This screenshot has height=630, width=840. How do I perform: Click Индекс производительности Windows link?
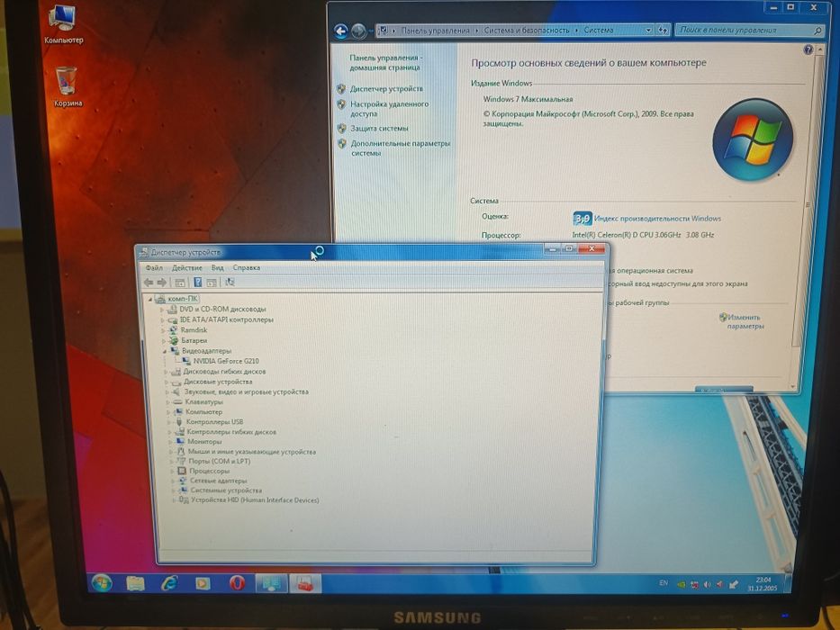(x=657, y=219)
